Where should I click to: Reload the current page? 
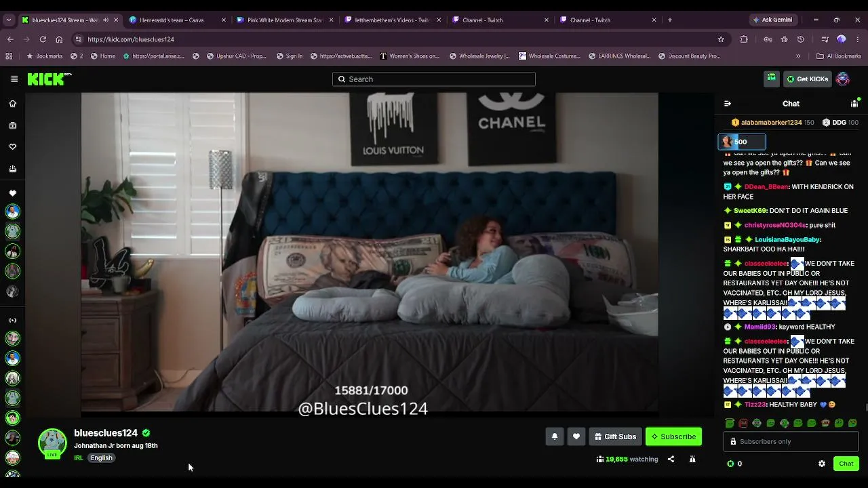pyautogui.click(x=43, y=39)
